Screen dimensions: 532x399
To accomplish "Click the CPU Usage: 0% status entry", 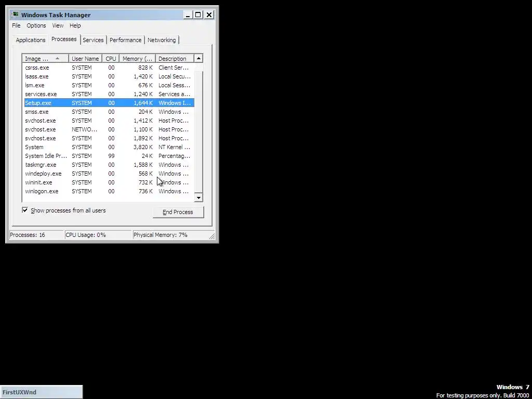I will coord(98,235).
